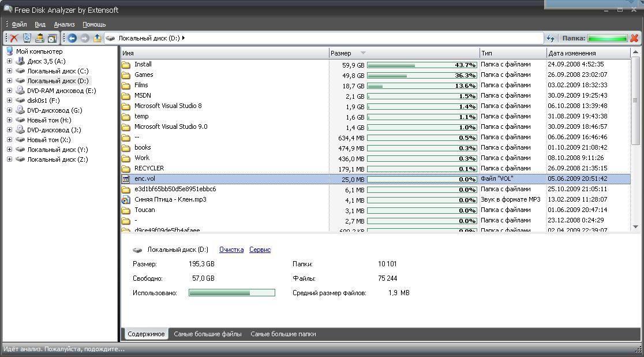Switch to the Самые большие папки tab

[283, 334]
